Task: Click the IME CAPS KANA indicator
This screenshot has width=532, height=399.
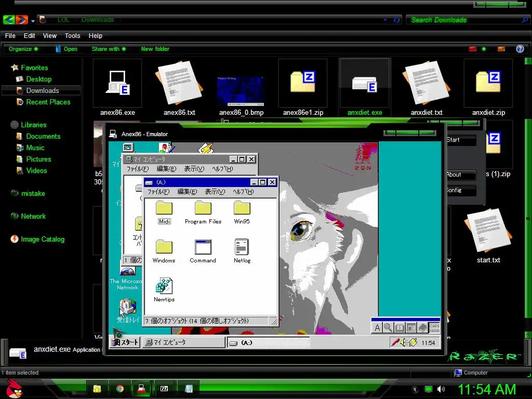Action: 434,328
